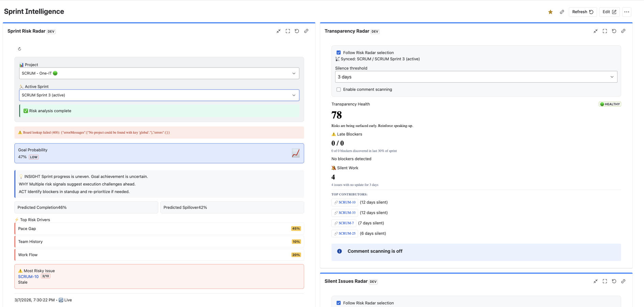Expand Sprint Risk Radar to fullscreen
Viewport: 644px width, 307px height.
coord(288,31)
